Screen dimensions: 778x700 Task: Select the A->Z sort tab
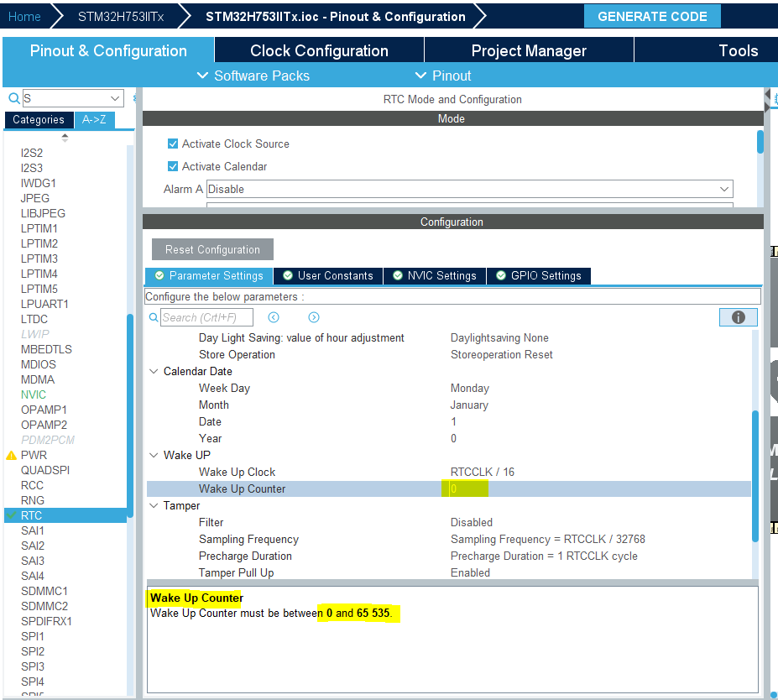(x=94, y=119)
